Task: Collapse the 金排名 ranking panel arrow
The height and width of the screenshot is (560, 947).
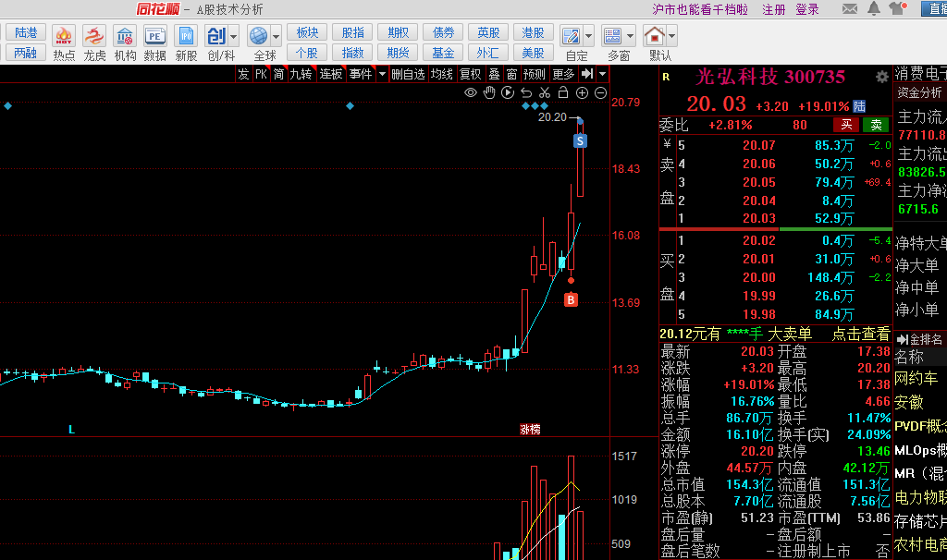Action: pos(903,340)
